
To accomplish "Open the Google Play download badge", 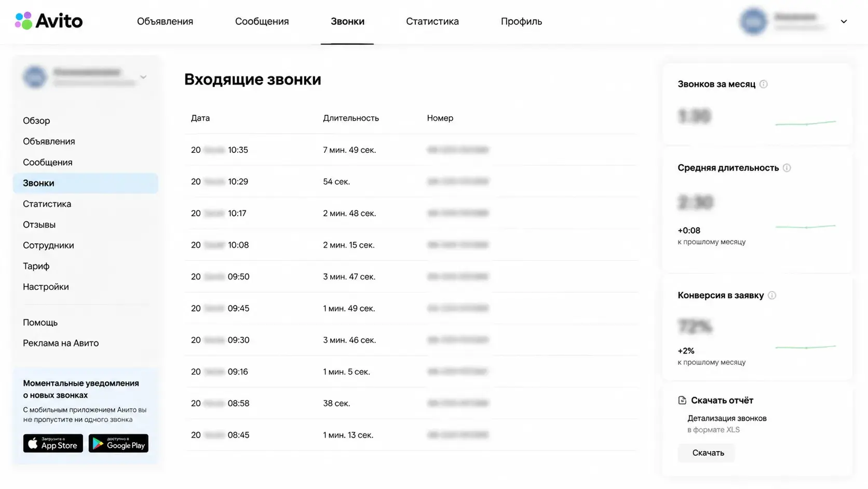I will (x=118, y=443).
